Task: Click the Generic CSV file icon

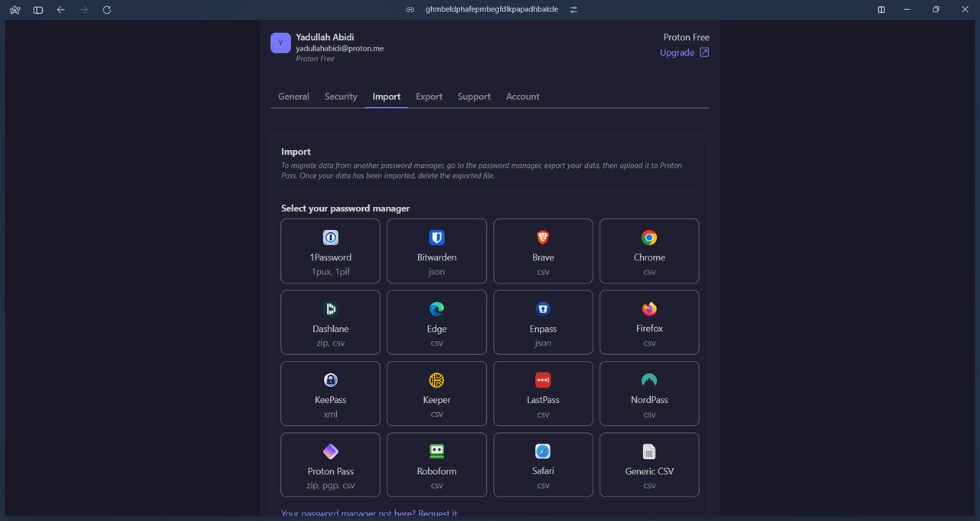Action: (x=649, y=451)
